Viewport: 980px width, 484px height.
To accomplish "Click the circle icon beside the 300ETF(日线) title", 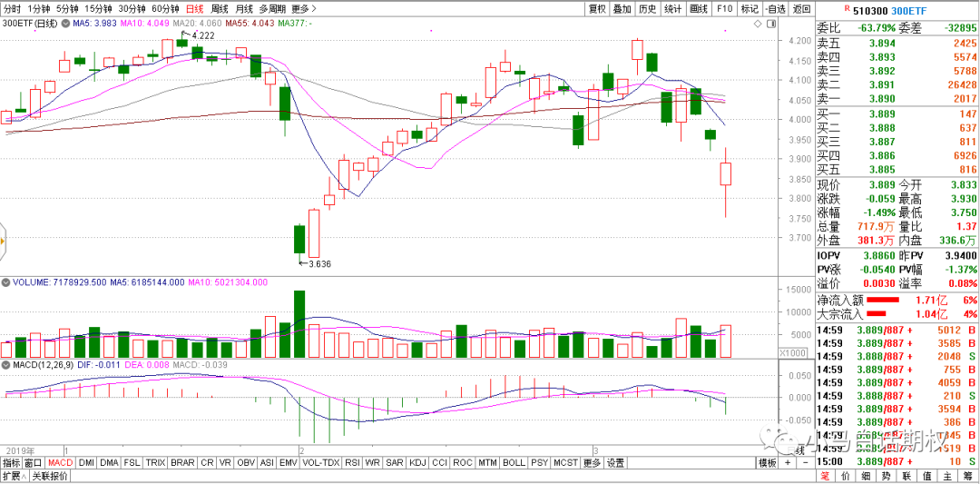I will (x=64, y=24).
